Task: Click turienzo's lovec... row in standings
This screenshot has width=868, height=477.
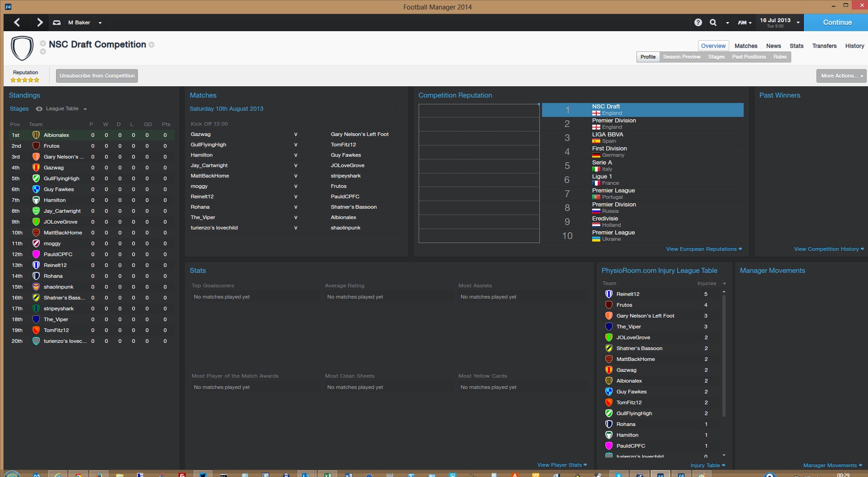Action: tap(91, 341)
